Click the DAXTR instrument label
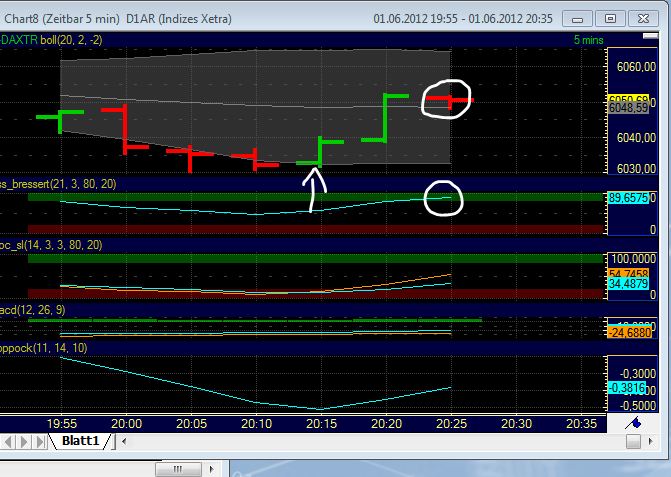The width and height of the screenshot is (671, 477). pos(19,40)
